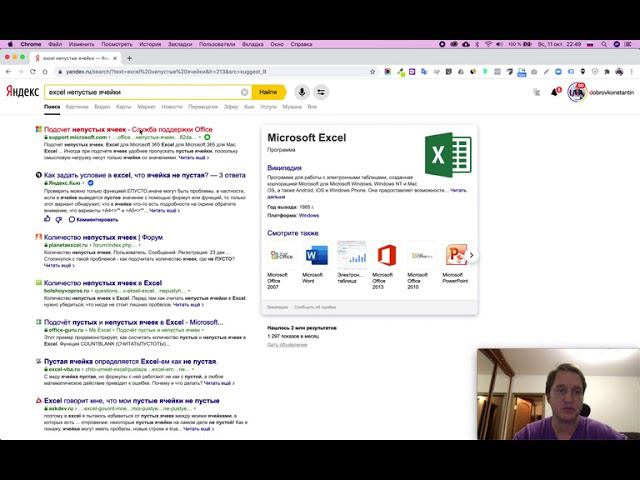The image size is (640, 480).
Task: Expand excel-vba.ru result dropdown arrow
Action: (x=193, y=369)
